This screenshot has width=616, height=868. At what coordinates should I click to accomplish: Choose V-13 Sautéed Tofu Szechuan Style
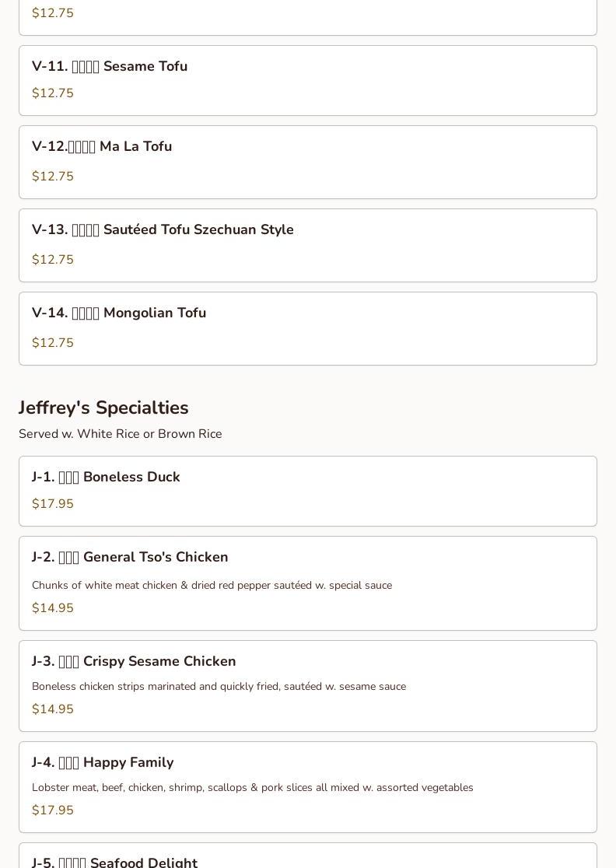163,230
